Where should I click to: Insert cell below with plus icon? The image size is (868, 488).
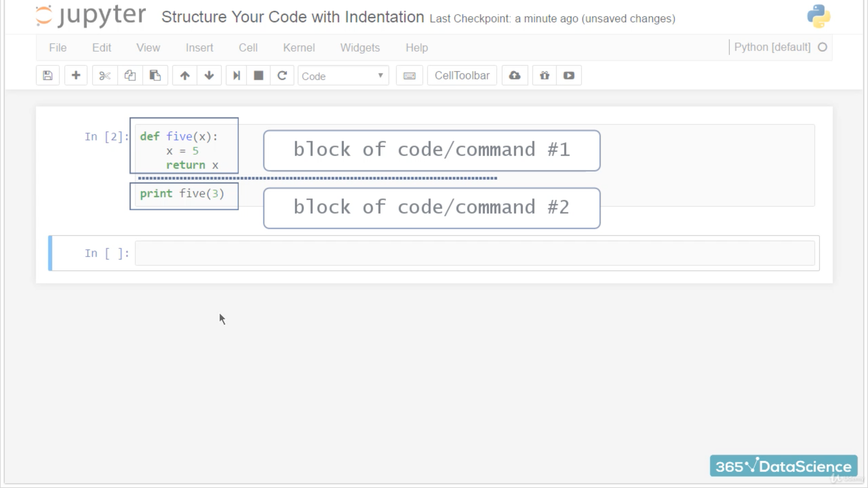76,75
